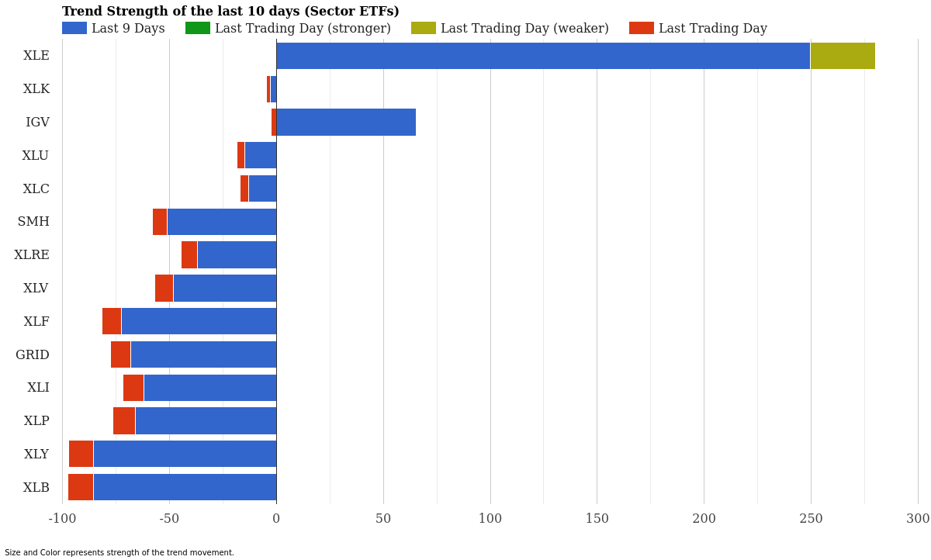Select 'Last Trading Day (stronger)' legend label
The image size is (931, 560).
(303, 29)
